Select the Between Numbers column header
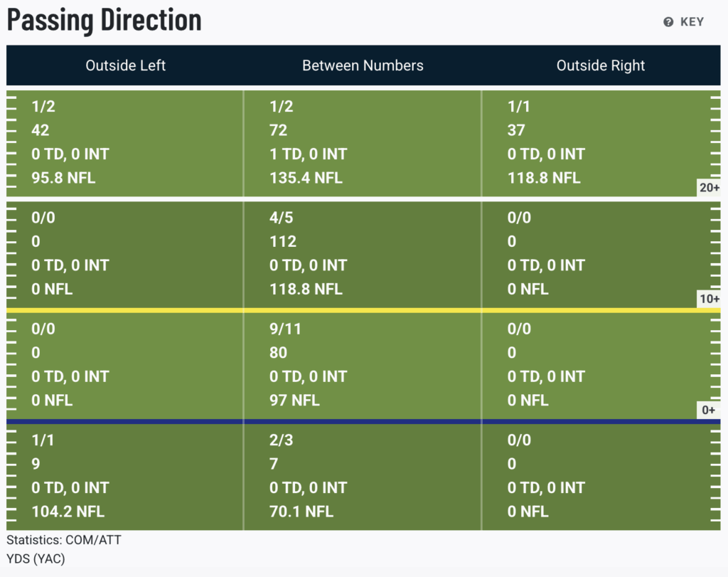This screenshot has width=728, height=577. coord(363,65)
